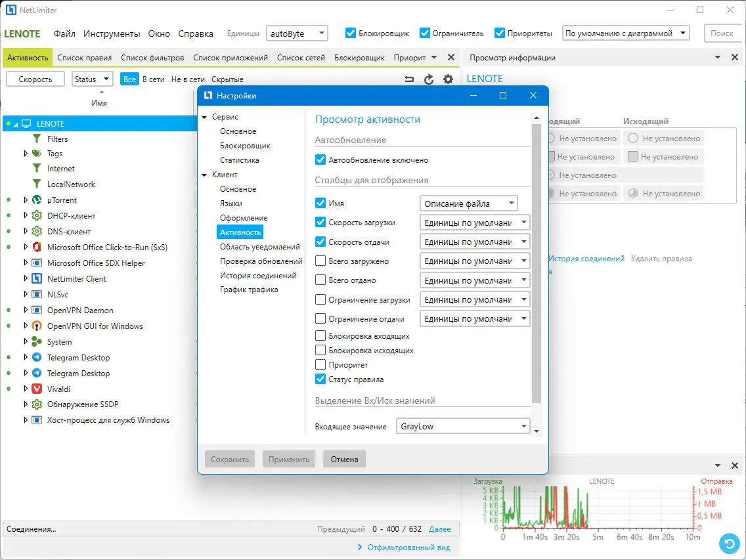Screen dimensions: 746x560
Task: Close the activity tab panel with X
Action: (451, 58)
